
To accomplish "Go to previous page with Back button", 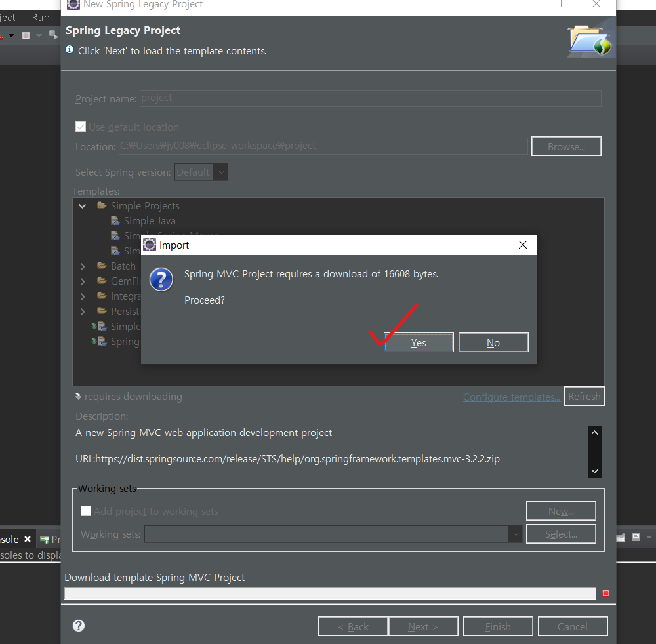I will 353,626.
